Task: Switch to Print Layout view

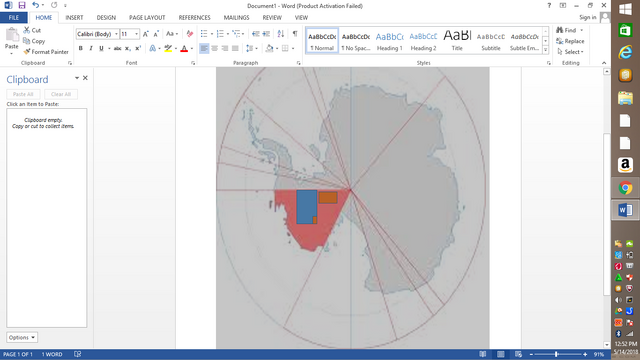Action: tap(500, 354)
